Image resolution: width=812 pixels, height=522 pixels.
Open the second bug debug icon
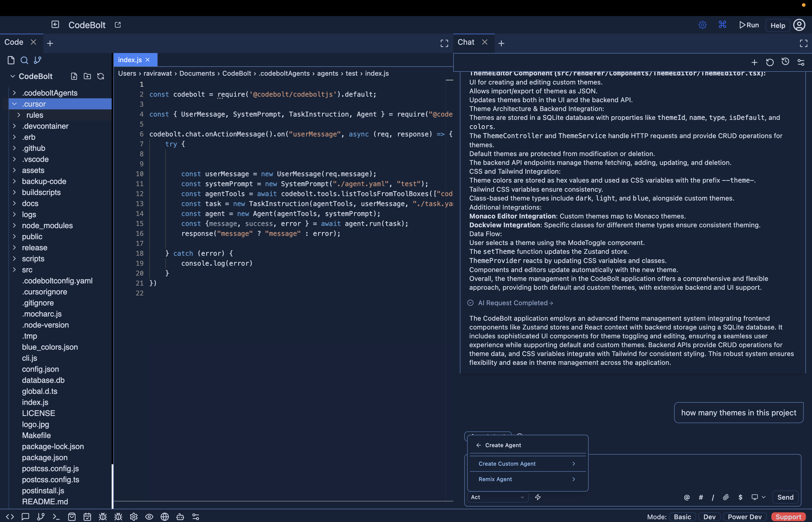point(118,516)
